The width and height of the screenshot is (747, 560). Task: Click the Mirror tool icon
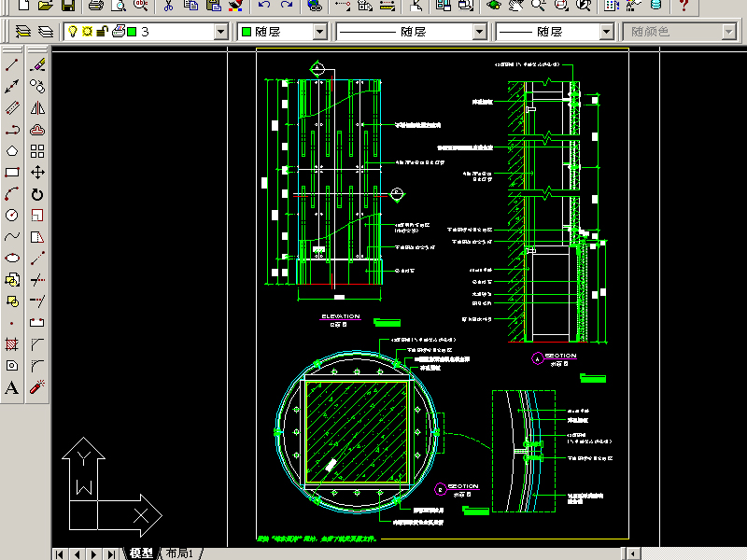click(x=38, y=108)
